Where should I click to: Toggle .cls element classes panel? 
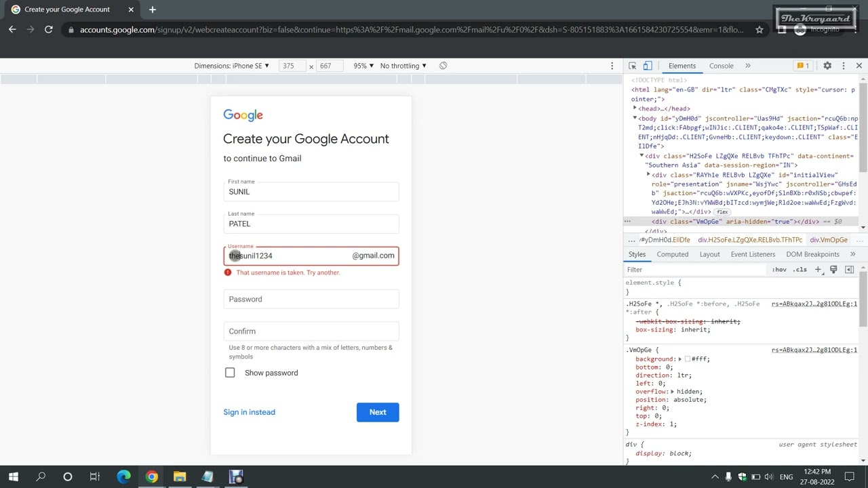(x=800, y=270)
